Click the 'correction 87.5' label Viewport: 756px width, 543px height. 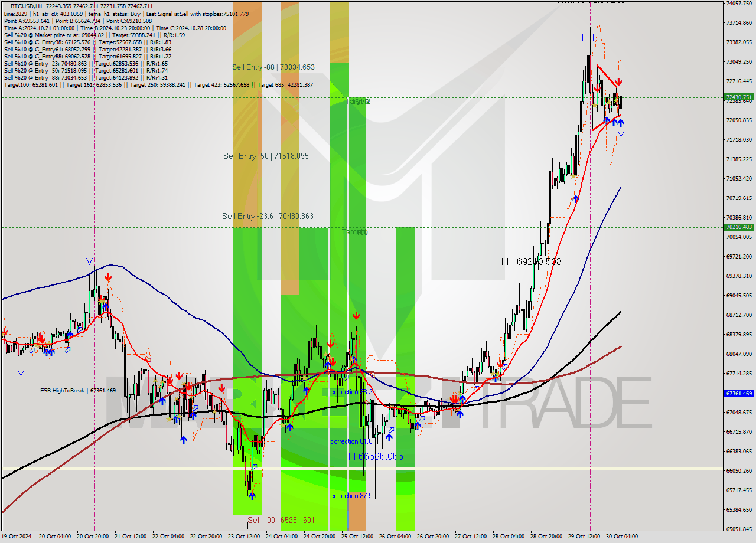pos(351,496)
